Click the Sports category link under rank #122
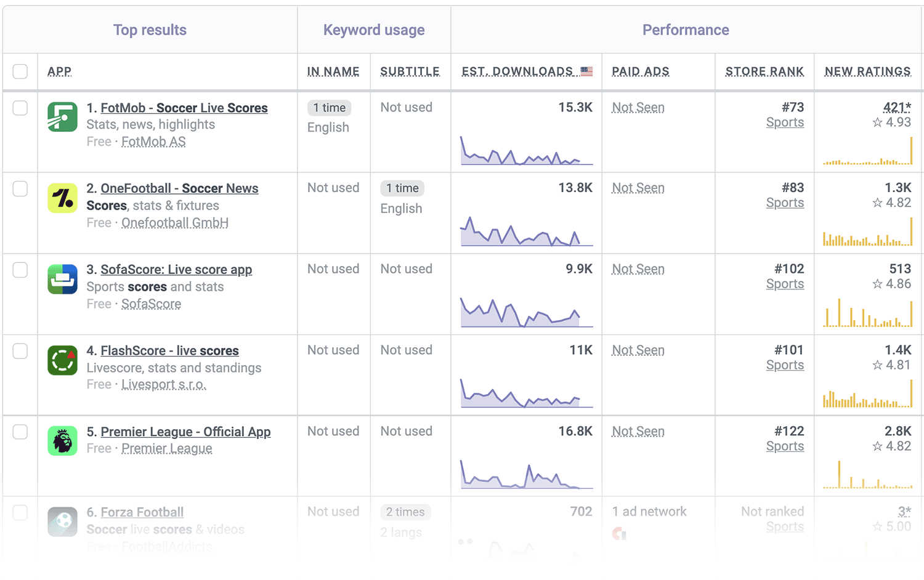Viewport: 924px width, 580px height. tap(785, 446)
